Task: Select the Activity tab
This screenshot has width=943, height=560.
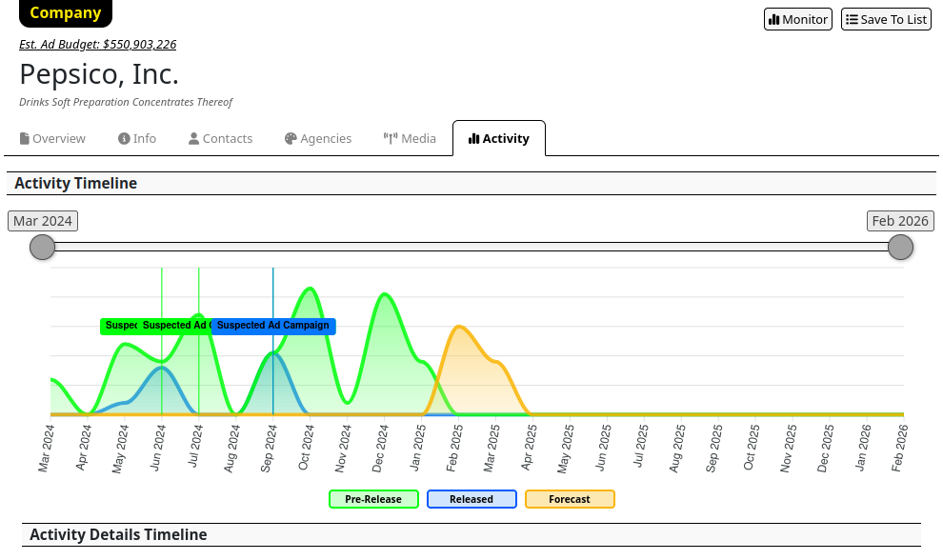Action: [499, 138]
